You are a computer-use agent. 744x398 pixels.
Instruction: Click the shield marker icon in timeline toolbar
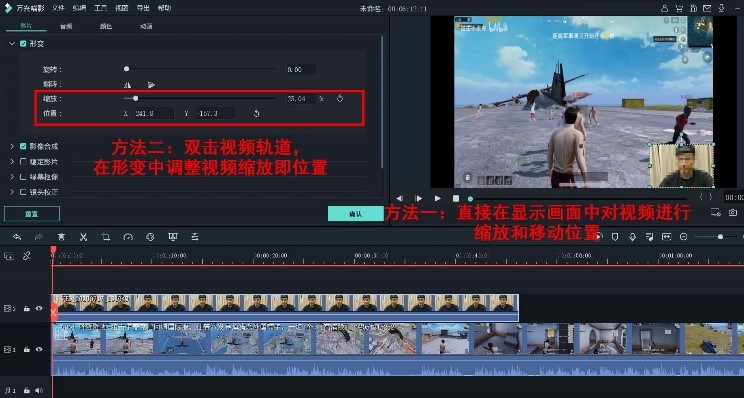pyautogui.click(x=615, y=237)
